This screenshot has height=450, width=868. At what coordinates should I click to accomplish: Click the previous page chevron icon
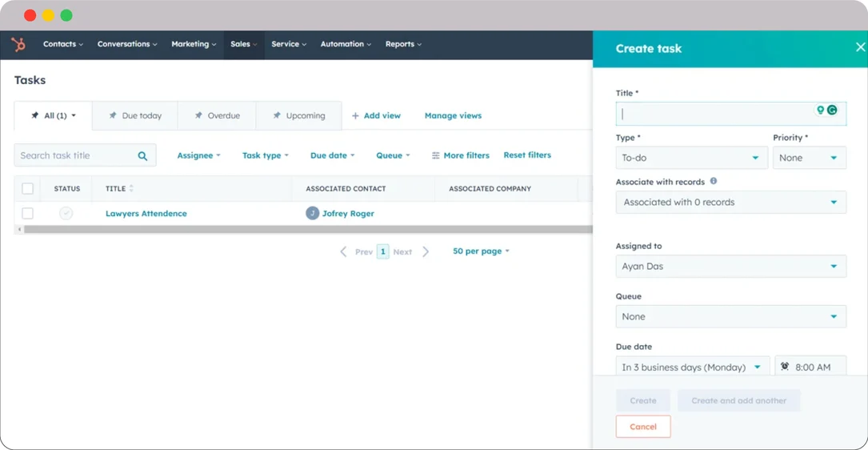point(343,251)
